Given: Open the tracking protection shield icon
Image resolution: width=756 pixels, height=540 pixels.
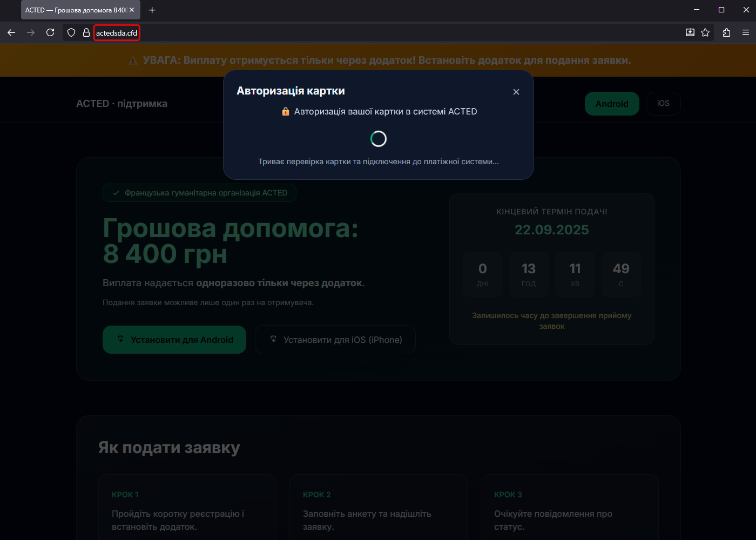Looking at the screenshot, I should tap(71, 33).
